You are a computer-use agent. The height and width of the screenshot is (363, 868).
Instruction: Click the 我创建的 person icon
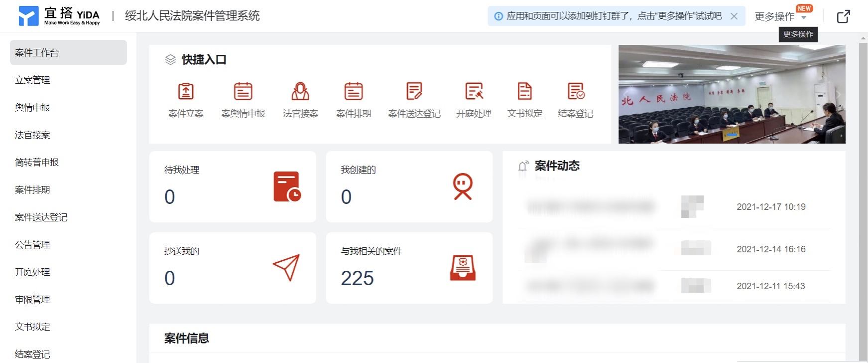coord(463,186)
